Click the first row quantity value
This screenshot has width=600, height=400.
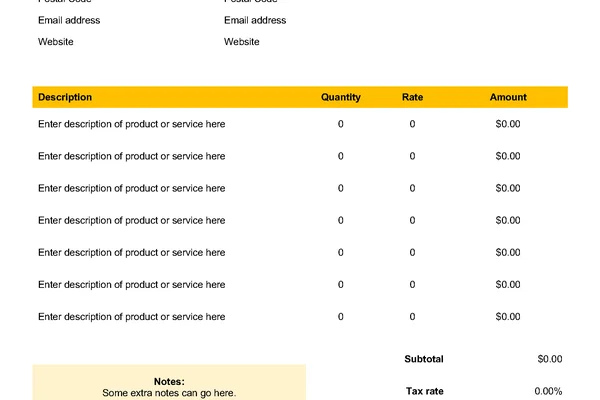(x=341, y=124)
